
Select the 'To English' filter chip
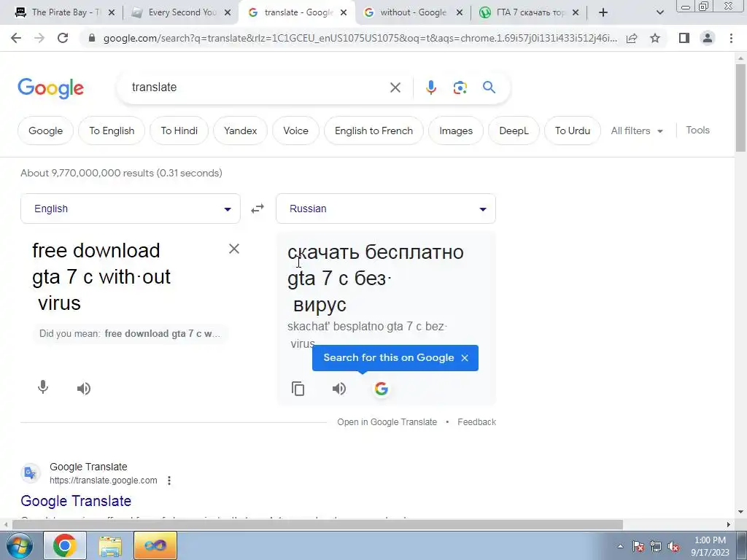pyautogui.click(x=112, y=131)
